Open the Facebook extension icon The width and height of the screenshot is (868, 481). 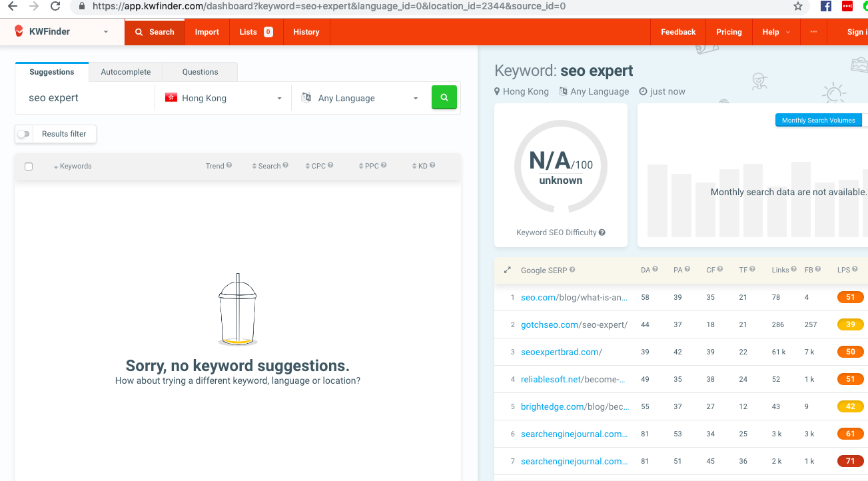826,6
